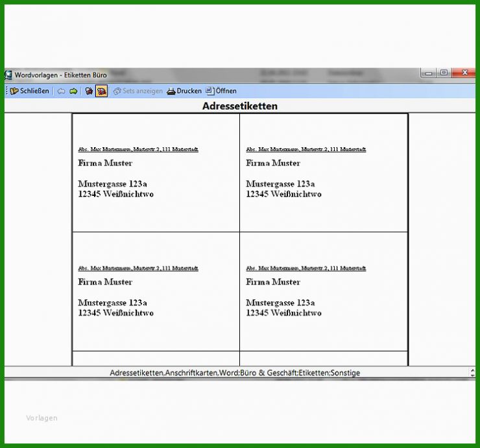Go to next template with green arrow
This screenshot has height=448, width=480.
click(73, 91)
